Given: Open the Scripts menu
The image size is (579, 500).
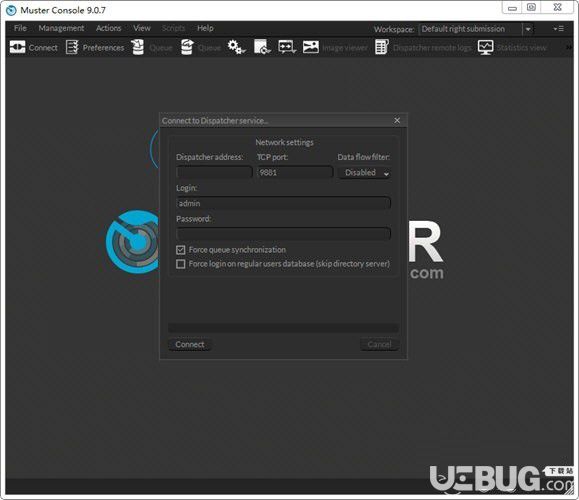Looking at the screenshot, I should [173, 28].
